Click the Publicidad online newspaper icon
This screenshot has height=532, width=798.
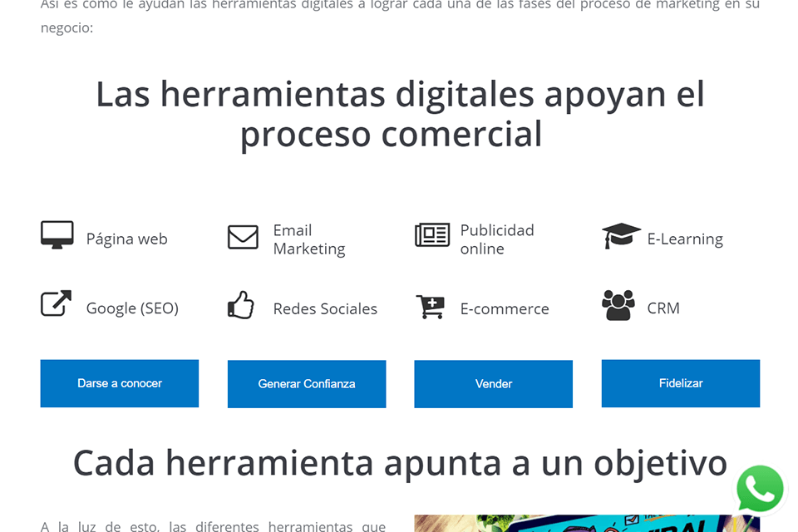tap(432, 234)
